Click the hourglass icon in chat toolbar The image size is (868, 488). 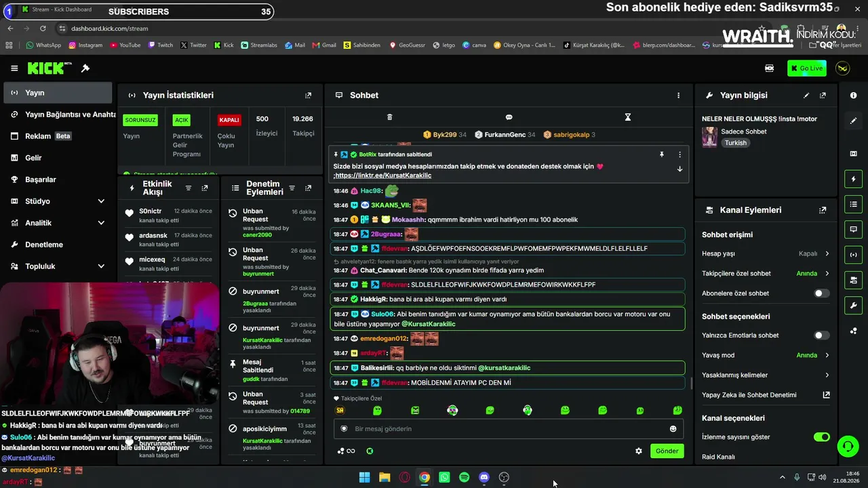pyautogui.click(x=628, y=117)
